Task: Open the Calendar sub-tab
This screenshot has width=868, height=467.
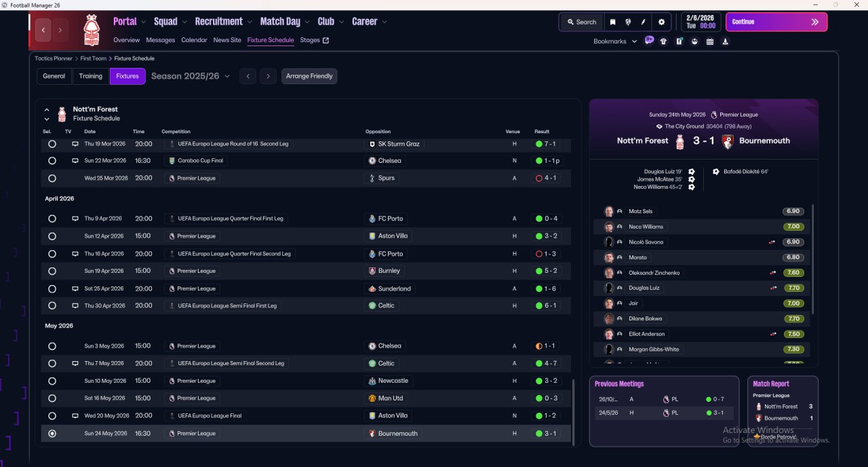Action: tap(194, 40)
